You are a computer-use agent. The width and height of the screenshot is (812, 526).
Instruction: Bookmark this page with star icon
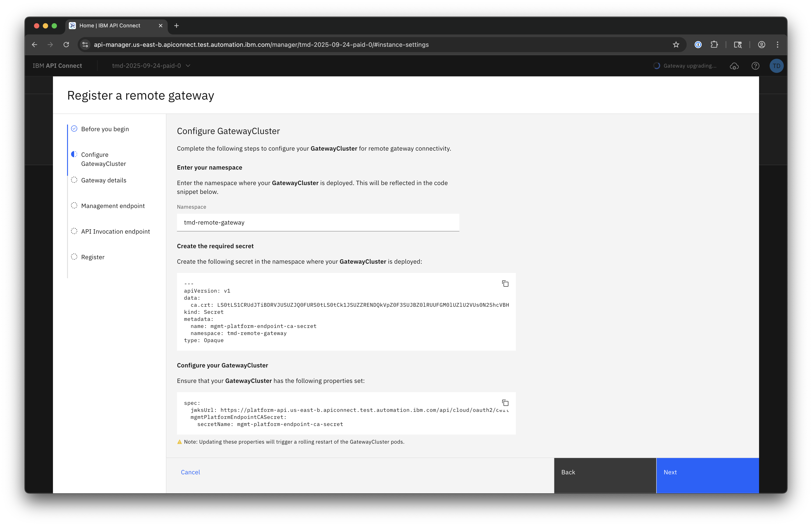(676, 45)
